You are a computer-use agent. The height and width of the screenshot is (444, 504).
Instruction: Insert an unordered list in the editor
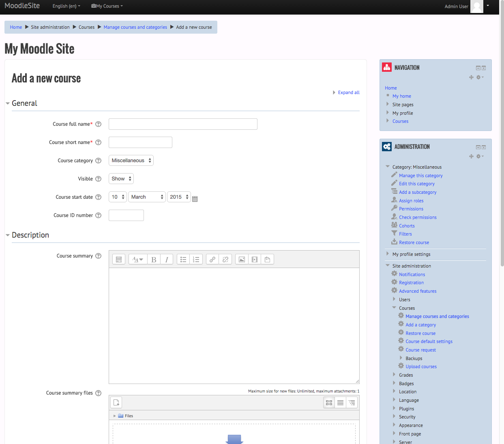[x=183, y=260]
